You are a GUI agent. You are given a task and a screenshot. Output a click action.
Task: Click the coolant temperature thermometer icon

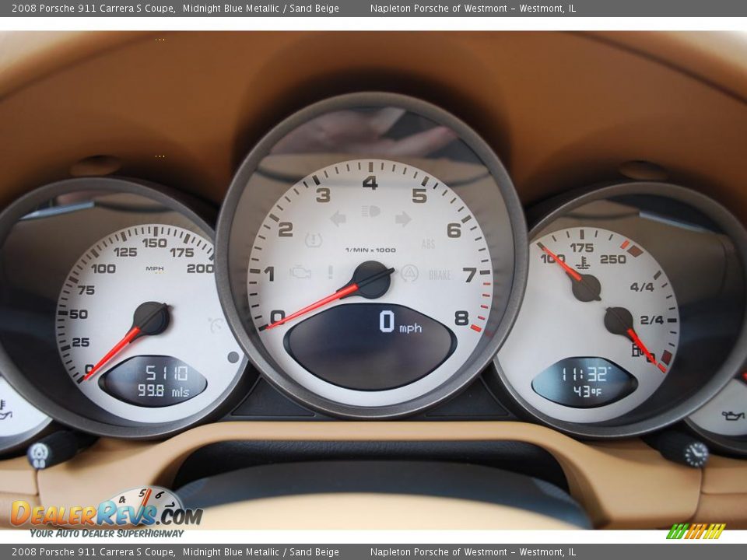pos(583,263)
